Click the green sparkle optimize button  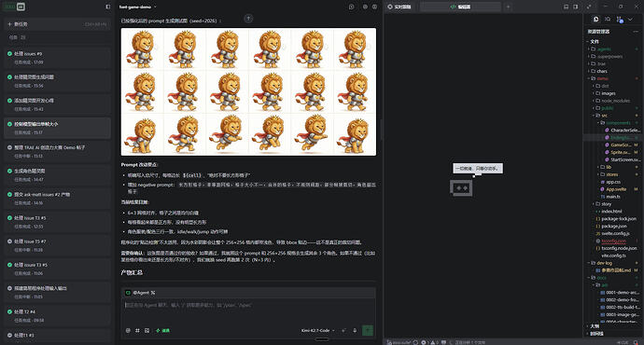pos(163,330)
